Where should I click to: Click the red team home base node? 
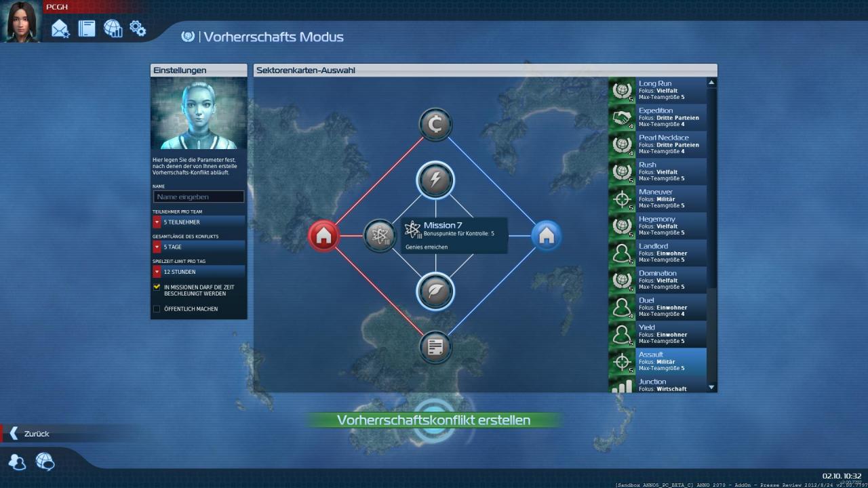point(324,236)
